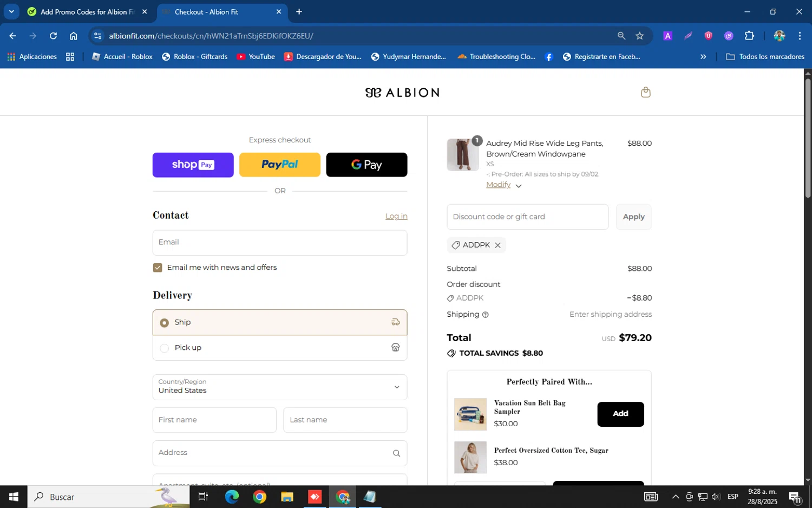Bookmark this page with the star icon
Viewport: 812px width, 508px height.
tap(640, 36)
